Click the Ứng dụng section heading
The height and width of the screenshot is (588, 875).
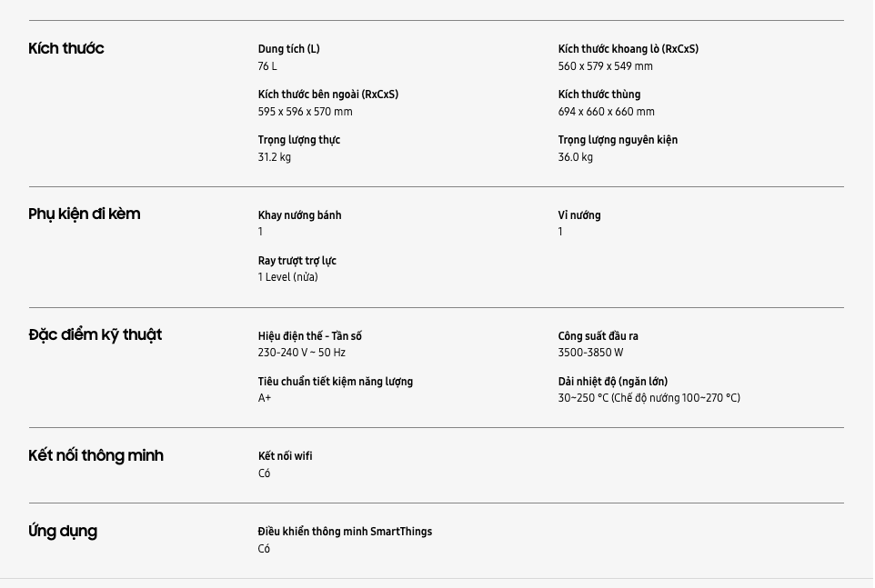pyautogui.click(x=63, y=532)
